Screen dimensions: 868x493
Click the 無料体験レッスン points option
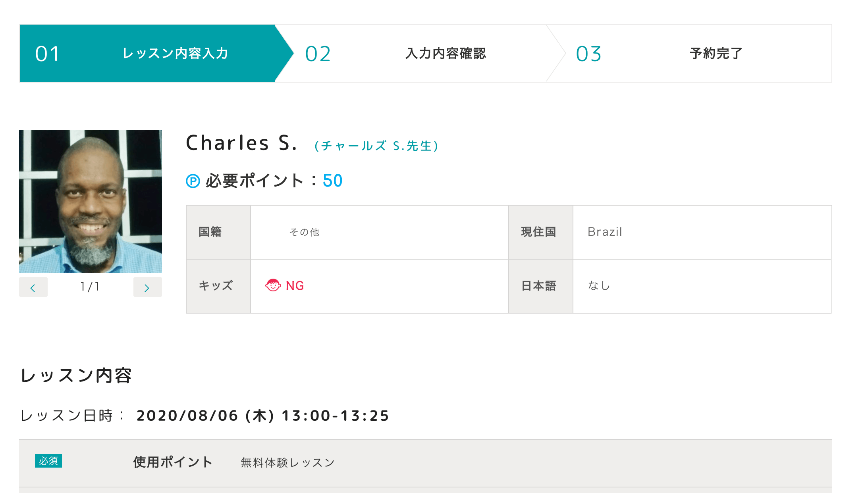pos(288,462)
